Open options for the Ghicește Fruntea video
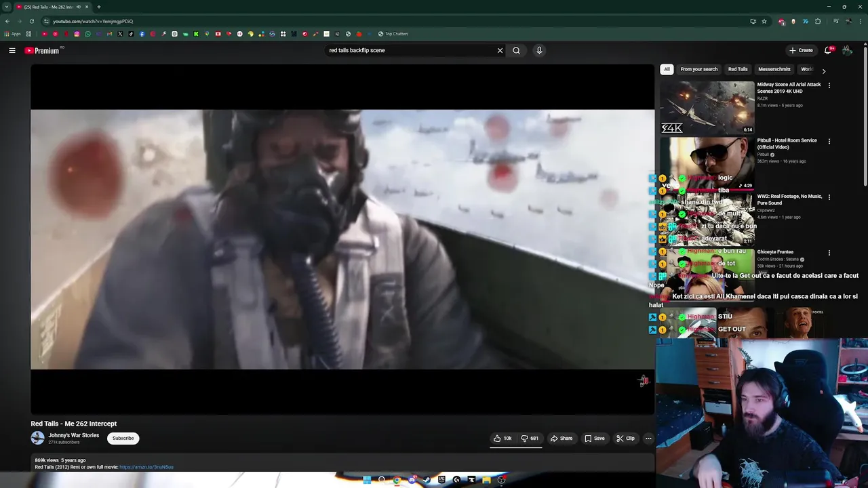Viewport: 868px width, 488px height. pos(829,253)
